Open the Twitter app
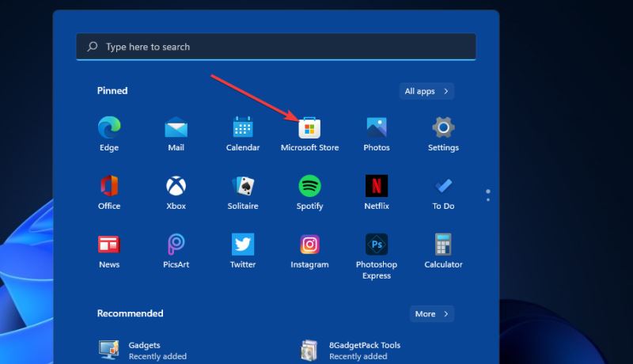The height and width of the screenshot is (364, 633). tap(243, 245)
